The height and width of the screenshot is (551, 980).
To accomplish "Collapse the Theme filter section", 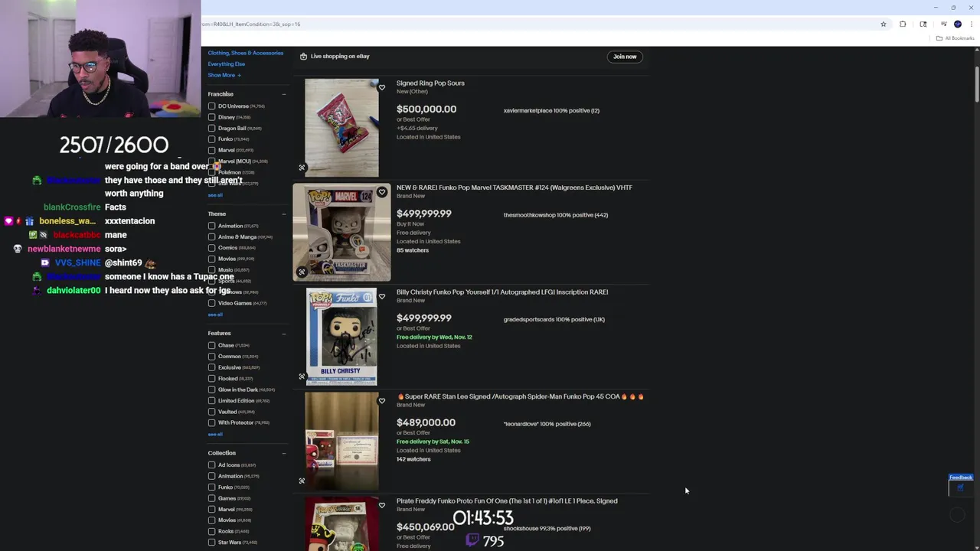I will (x=283, y=214).
